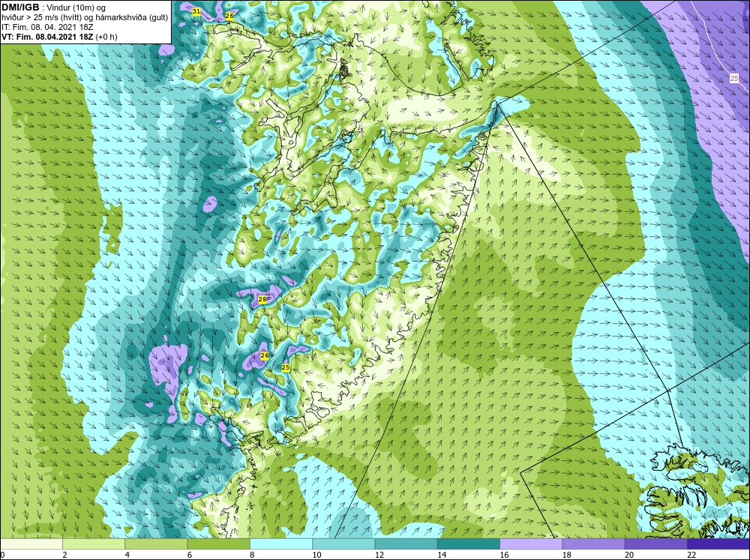The height and width of the screenshot is (560, 750).
Task: Pick the violet 20–22 m/s scale swatch
Action: (655, 544)
